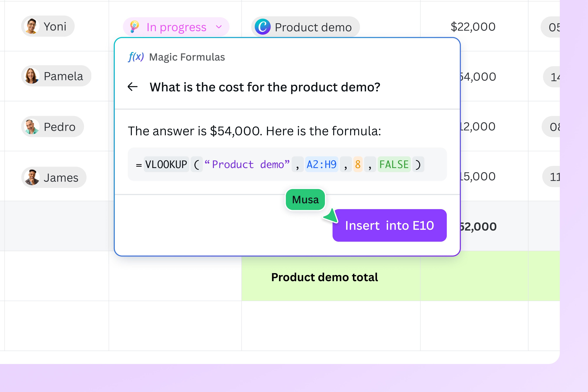Click the back arrow in Magic Formulas panel
Image resolution: width=588 pixels, height=392 pixels.
pyautogui.click(x=133, y=86)
